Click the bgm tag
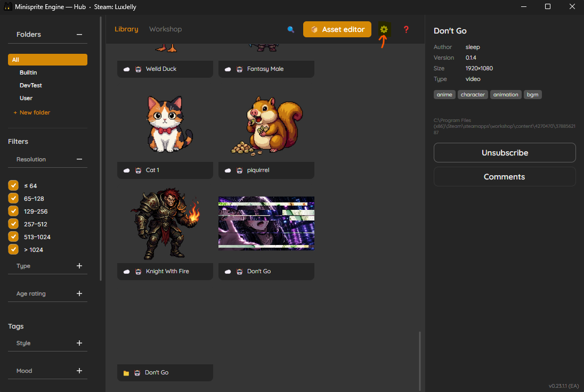584x392 pixels. coord(533,95)
